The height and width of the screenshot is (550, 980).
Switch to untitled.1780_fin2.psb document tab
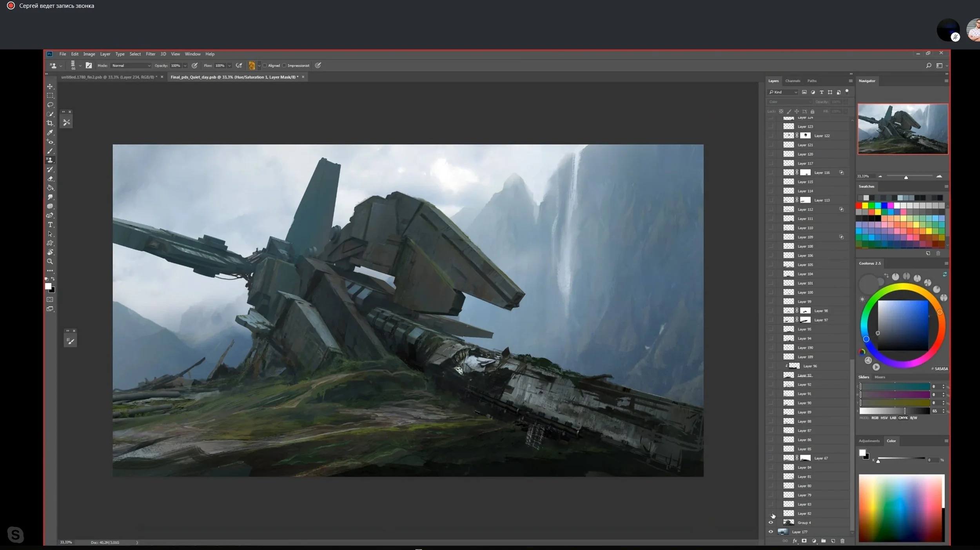[x=109, y=77]
